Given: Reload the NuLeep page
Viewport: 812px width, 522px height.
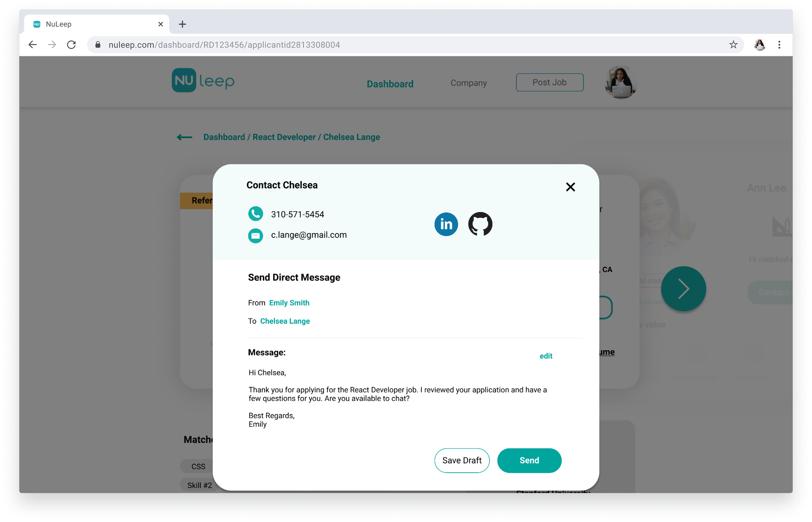Looking at the screenshot, I should point(71,44).
